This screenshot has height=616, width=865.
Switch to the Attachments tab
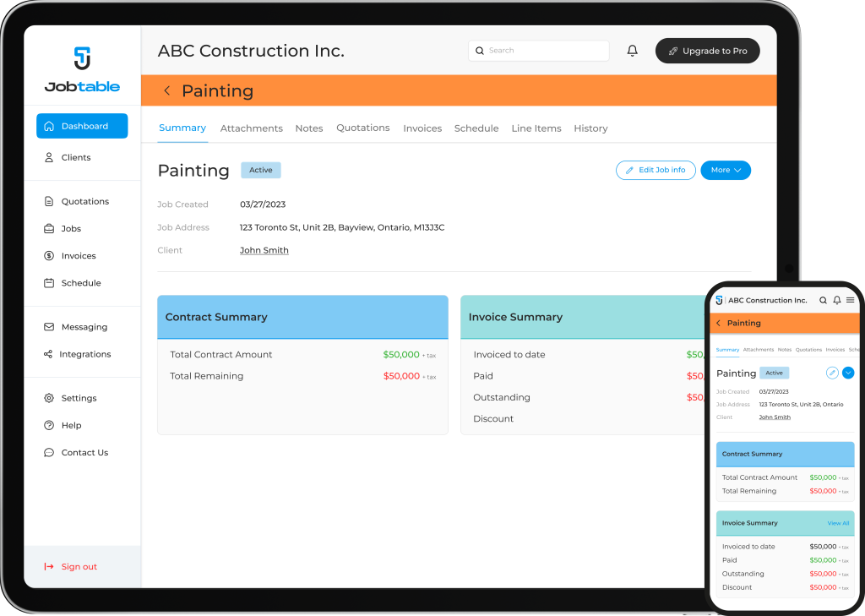point(251,128)
